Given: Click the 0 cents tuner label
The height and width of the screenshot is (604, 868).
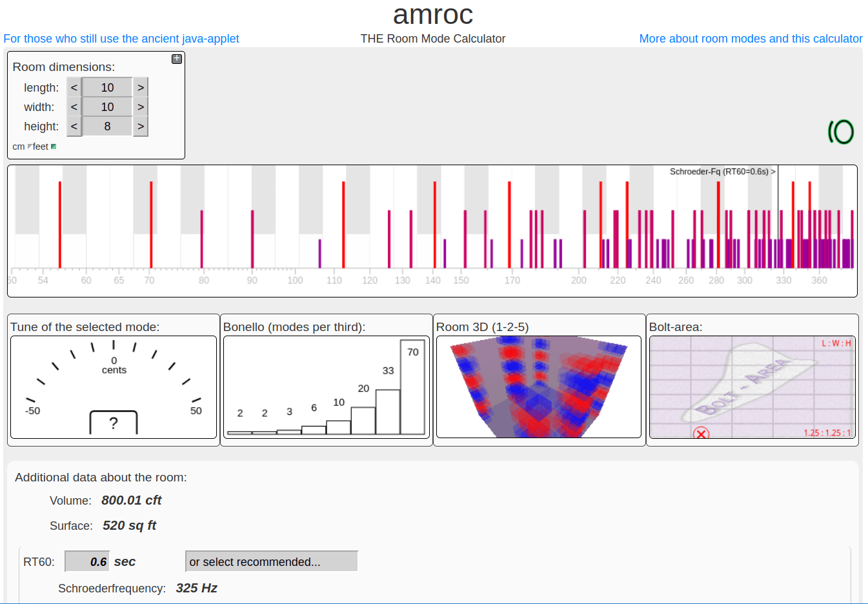Looking at the screenshot, I should click(114, 365).
